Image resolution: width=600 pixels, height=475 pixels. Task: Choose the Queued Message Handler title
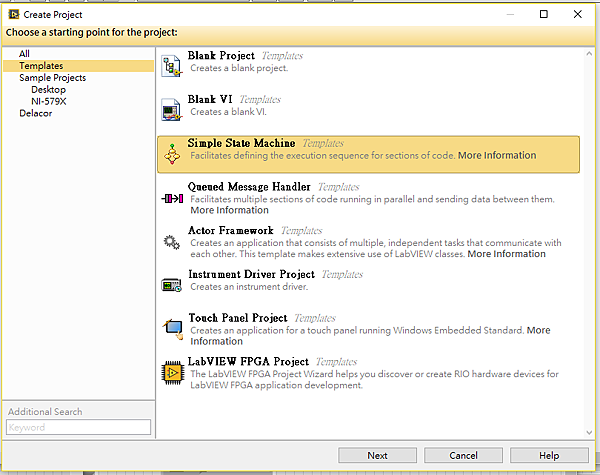(249, 187)
